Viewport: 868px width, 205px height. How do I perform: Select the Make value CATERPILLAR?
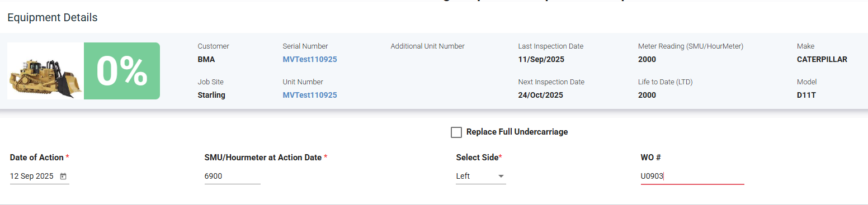(822, 59)
